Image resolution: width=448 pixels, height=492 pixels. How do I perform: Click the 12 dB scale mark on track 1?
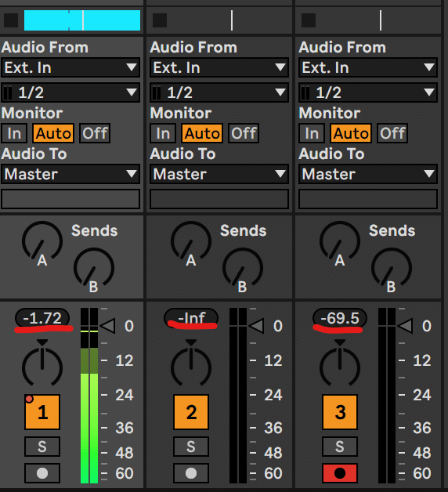[125, 360]
